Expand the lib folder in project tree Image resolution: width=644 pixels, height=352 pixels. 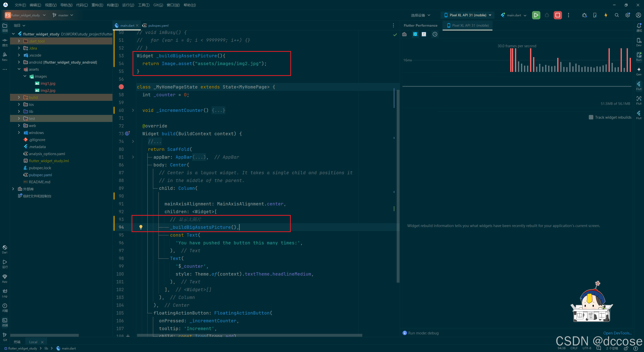pos(19,111)
